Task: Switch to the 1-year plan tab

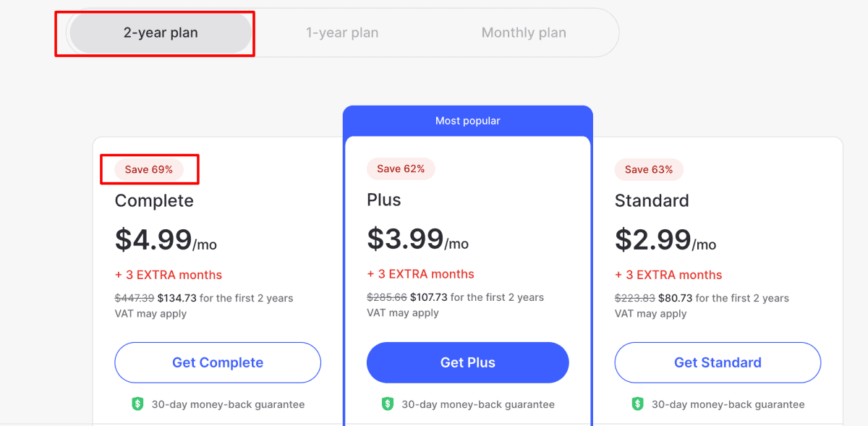Action: (342, 33)
